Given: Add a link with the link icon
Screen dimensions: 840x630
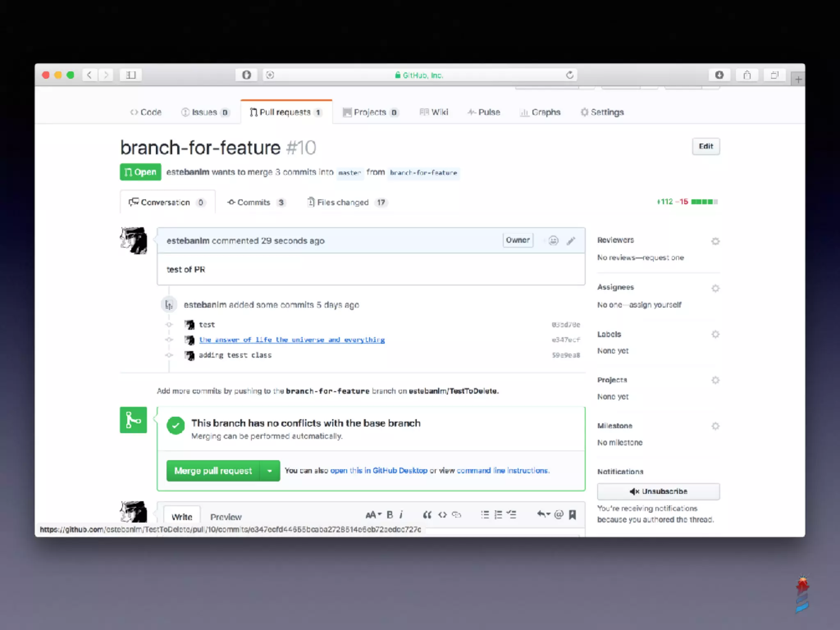Looking at the screenshot, I should 457,515.
